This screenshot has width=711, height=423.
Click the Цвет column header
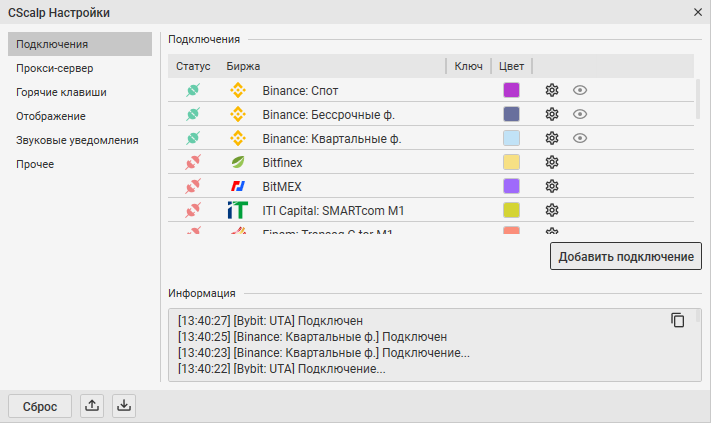pos(511,66)
